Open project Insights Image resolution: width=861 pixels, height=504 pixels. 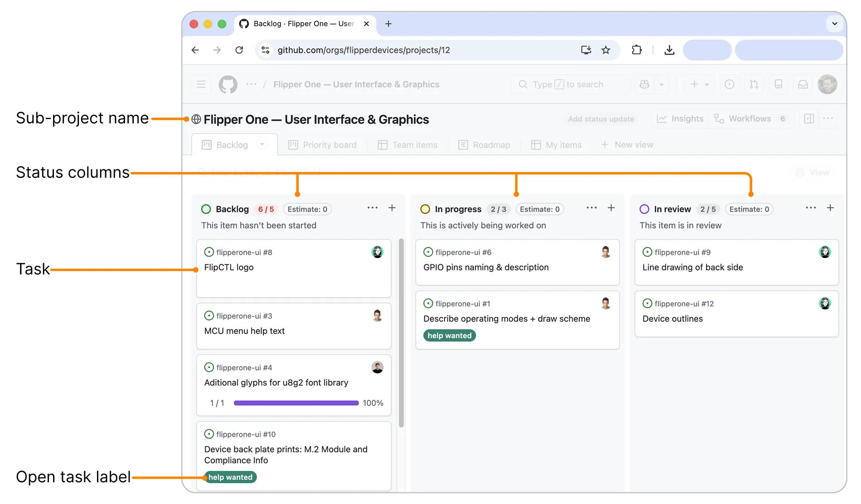(680, 119)
